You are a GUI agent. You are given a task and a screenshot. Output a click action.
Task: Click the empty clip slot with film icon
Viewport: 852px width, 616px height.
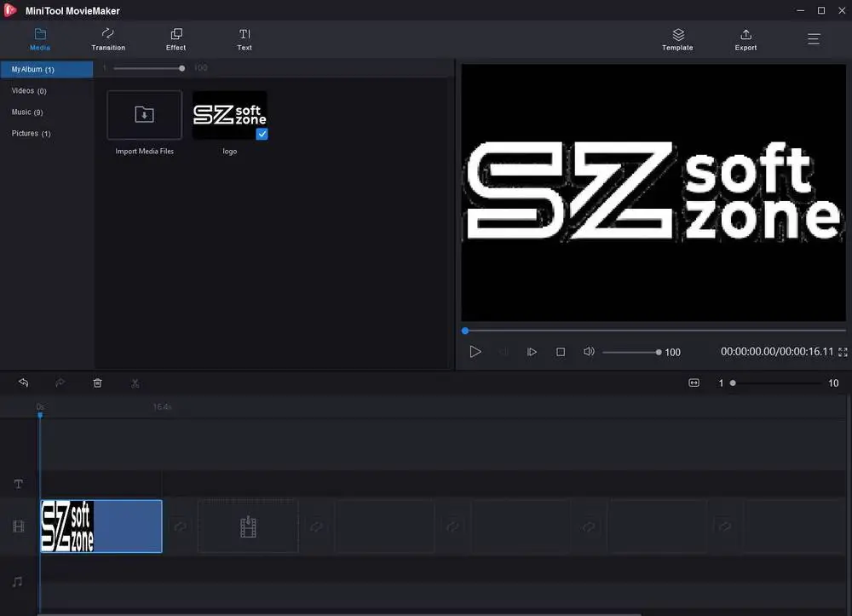(x=248, y=527)
